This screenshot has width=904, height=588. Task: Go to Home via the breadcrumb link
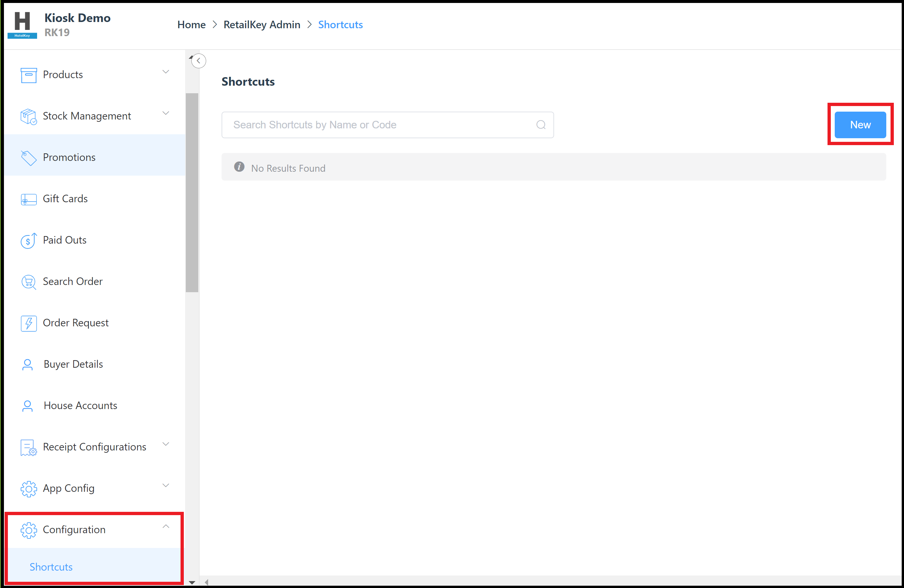click(x=191, y=24)
